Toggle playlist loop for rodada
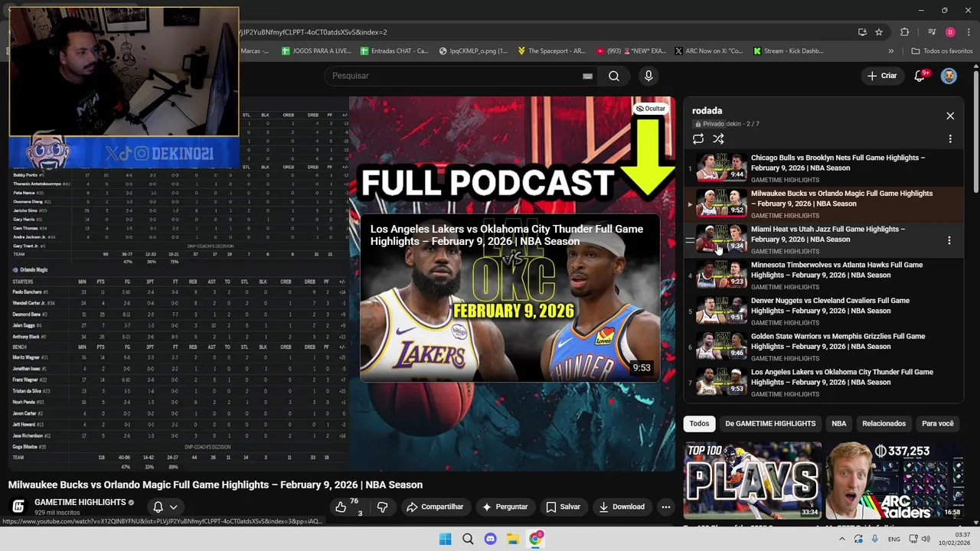Image resolution: width=980 pixels, height=551 pixels. (x=698, y=139)
